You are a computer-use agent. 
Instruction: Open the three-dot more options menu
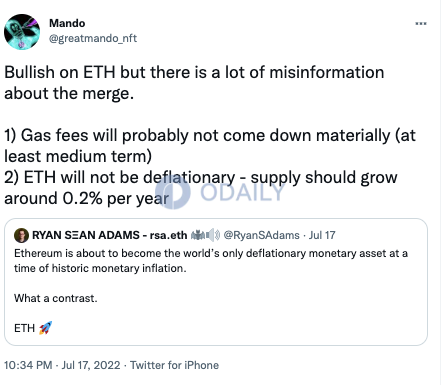(421, 23)
